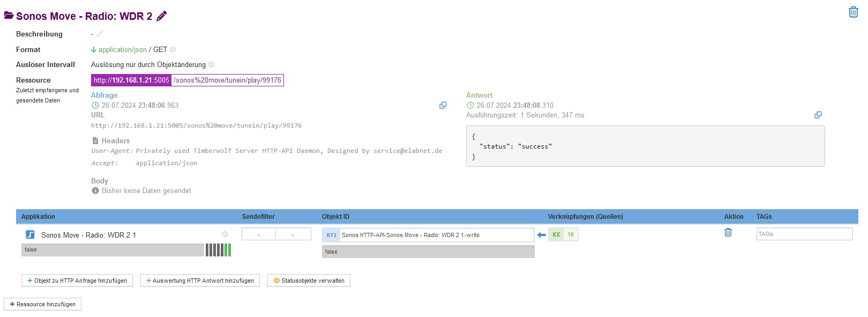
Task: Click the Verknüpfungen (Quellen) column header
Action: click(x=585, y=217)
